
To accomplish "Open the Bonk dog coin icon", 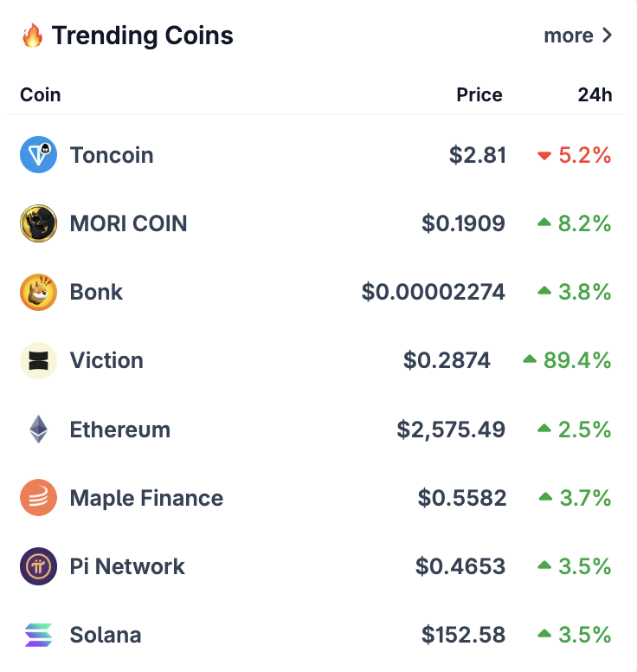I will tap(39, 292).
